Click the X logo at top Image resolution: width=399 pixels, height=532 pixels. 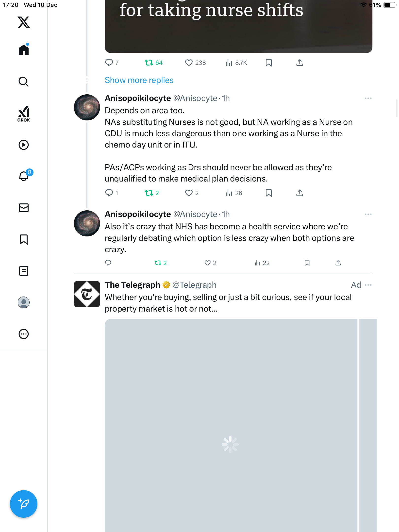(x=24, y=22)
